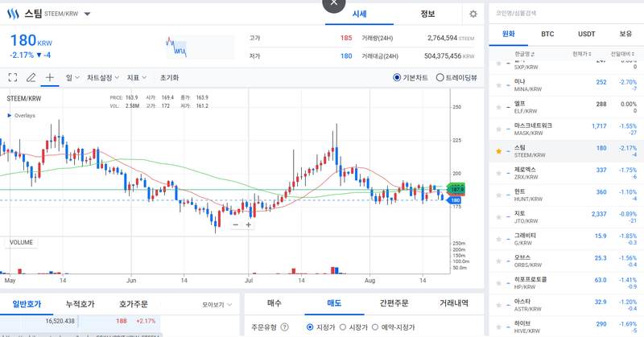Select 시장가 order type radio
Screen dimensions: 644x337
pyautogui.click(x=343, y=327)
